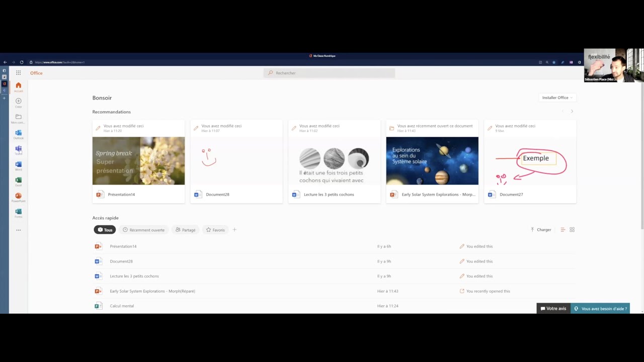Switch to grid view in Accès rapide
Viewport: 644px width, 362px height.
coord(572,230)
